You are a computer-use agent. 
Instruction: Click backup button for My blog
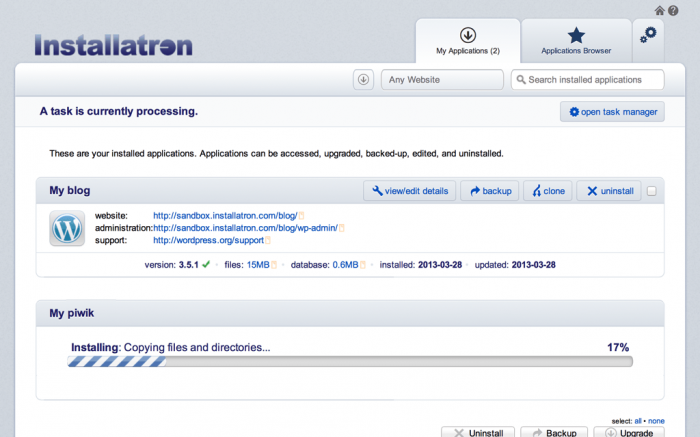[490, 191]
